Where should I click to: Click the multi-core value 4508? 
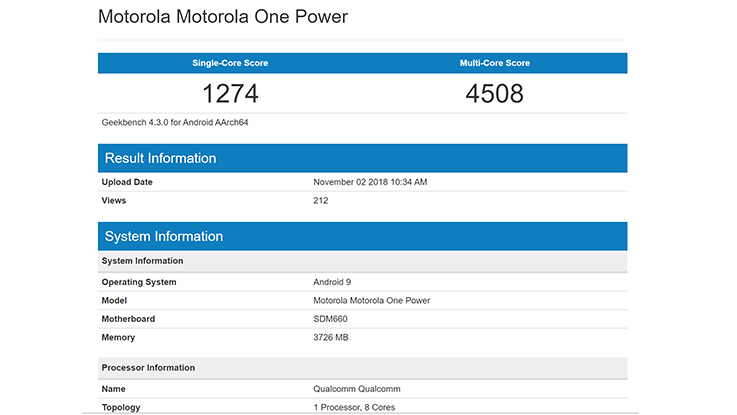(x=494, y=94)
